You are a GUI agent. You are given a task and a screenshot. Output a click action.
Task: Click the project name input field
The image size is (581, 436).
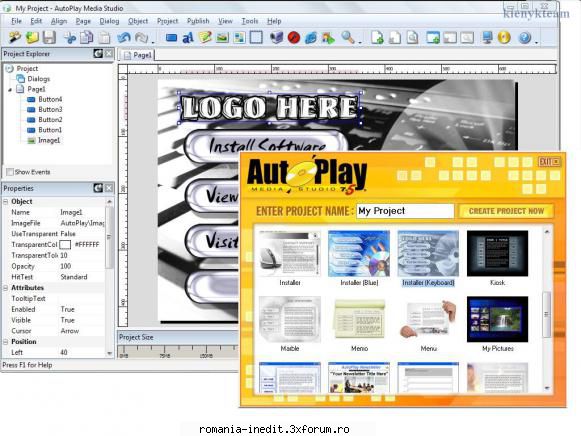click(x=405, y=211)
